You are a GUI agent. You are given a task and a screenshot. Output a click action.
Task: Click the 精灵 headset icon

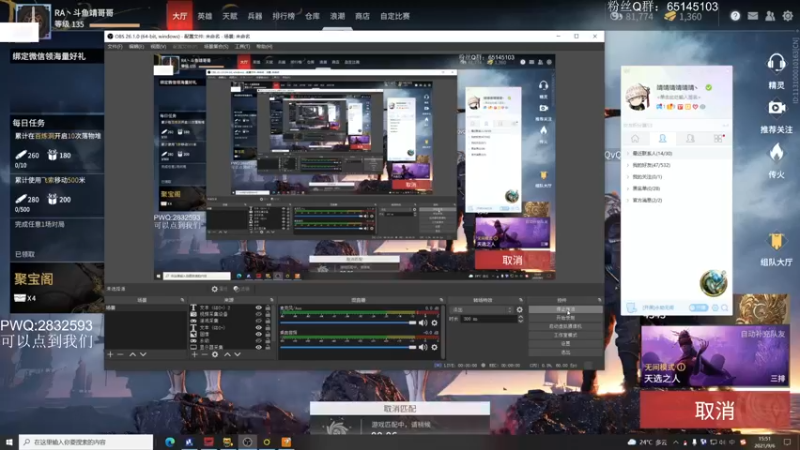(776, 63)
